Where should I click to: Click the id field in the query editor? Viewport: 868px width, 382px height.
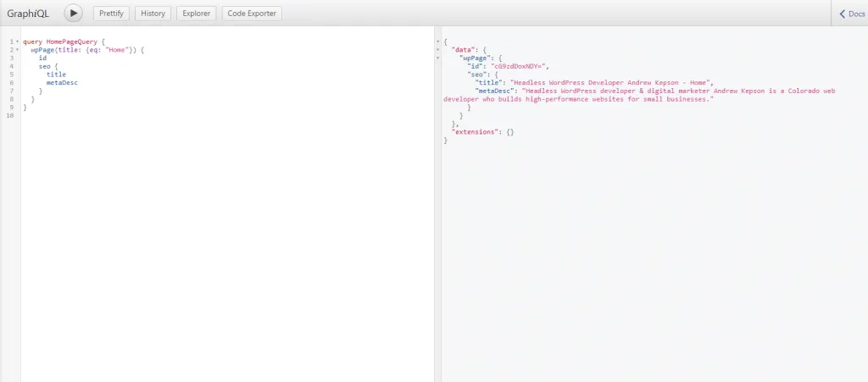pyautogui.click(x=42, y=58)
